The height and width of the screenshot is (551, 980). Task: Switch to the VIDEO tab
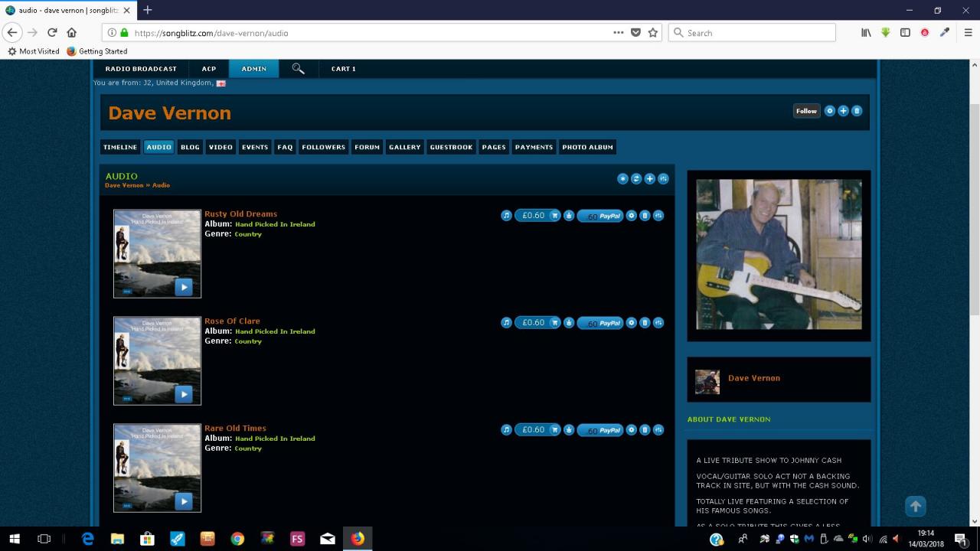(220, 147)
